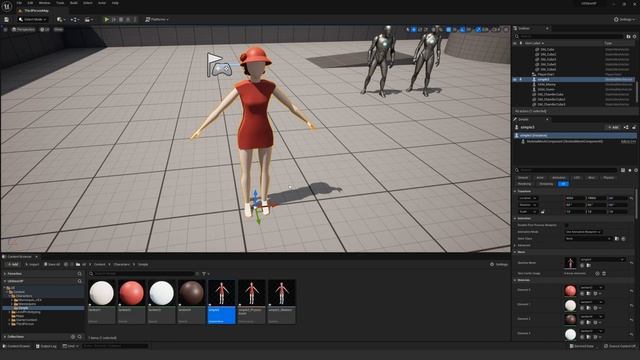
Task: Open the File menu
Action: click(19, 3)
